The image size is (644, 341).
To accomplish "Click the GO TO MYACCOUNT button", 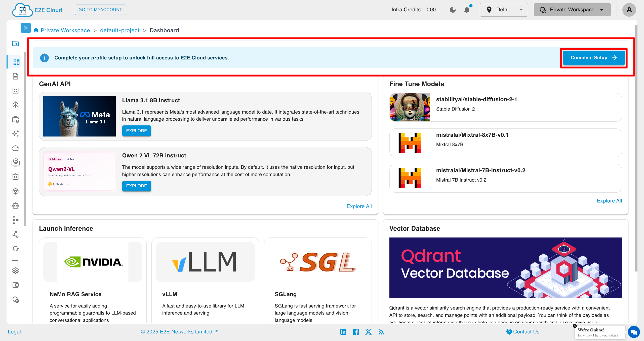I will (100, 10).
